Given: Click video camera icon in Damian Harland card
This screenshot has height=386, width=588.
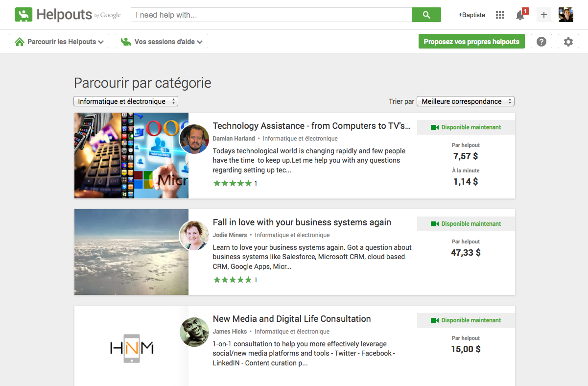Looking at the screenshot, I should click(435, 127).
